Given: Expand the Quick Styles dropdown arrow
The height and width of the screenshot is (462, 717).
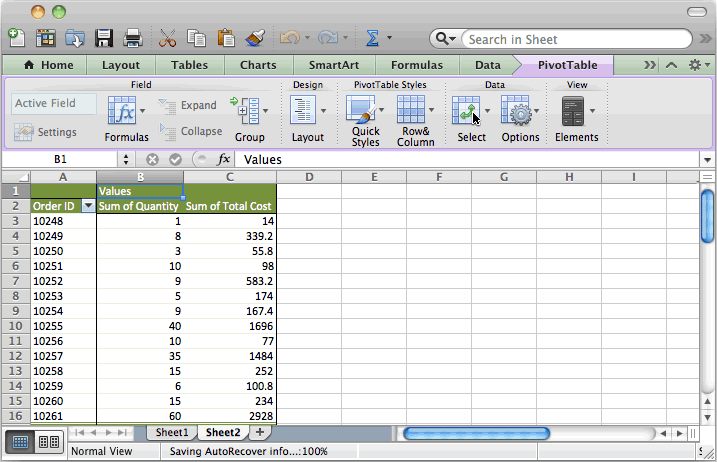Looking at the screenshot, I should click(x=382, y=110).
